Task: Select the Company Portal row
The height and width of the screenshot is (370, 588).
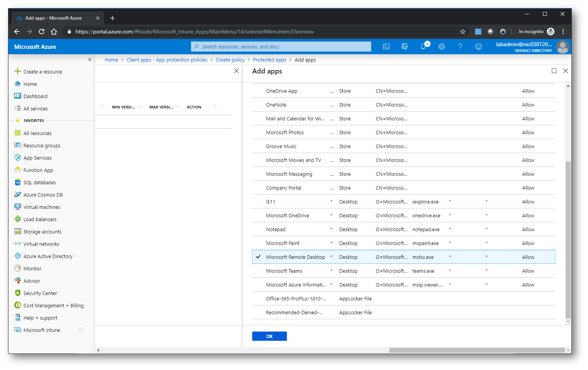Action: pos(404,188)
